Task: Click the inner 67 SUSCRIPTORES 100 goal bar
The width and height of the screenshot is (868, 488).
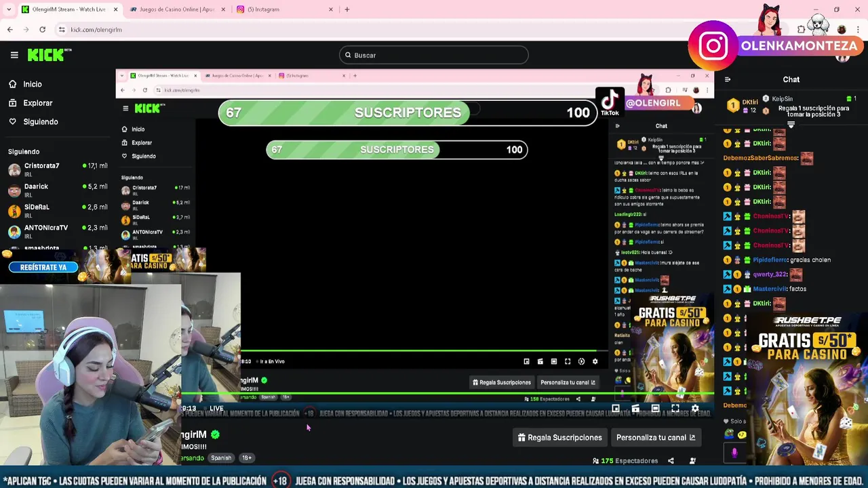Action: coord(397,150)
